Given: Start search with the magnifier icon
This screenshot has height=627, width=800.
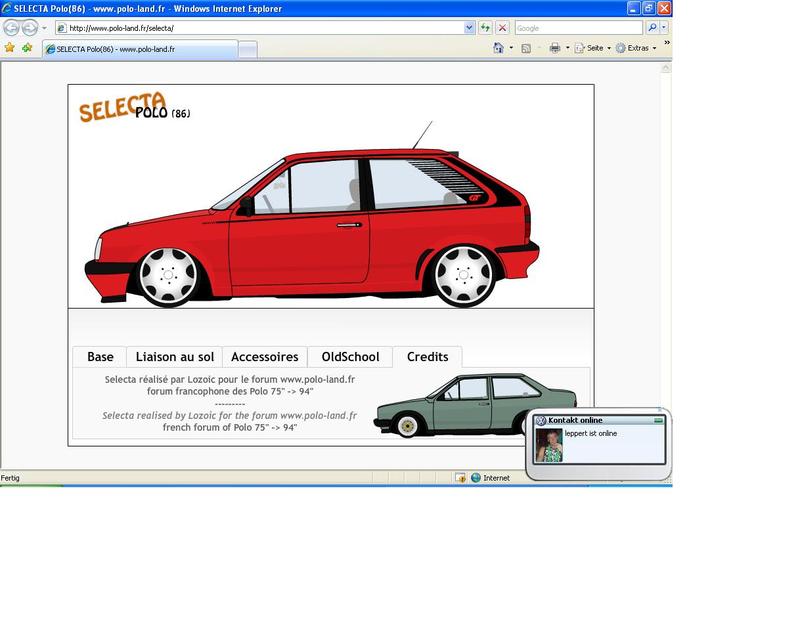Looking at the screenshot, I should pyautogui.click(x=652, y=28).
